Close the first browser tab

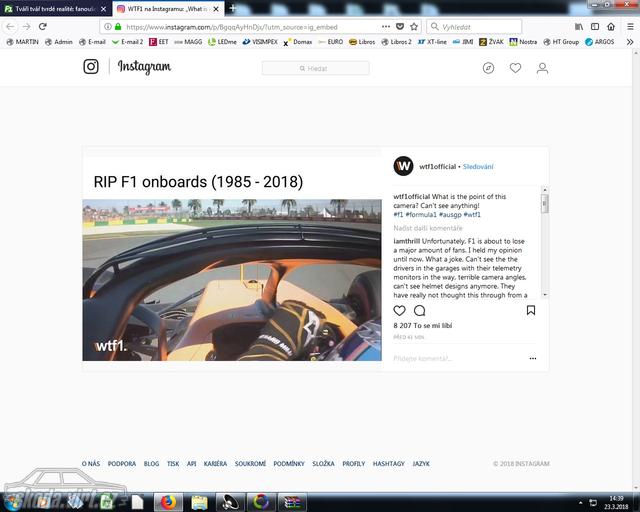[x=104, y=9]
